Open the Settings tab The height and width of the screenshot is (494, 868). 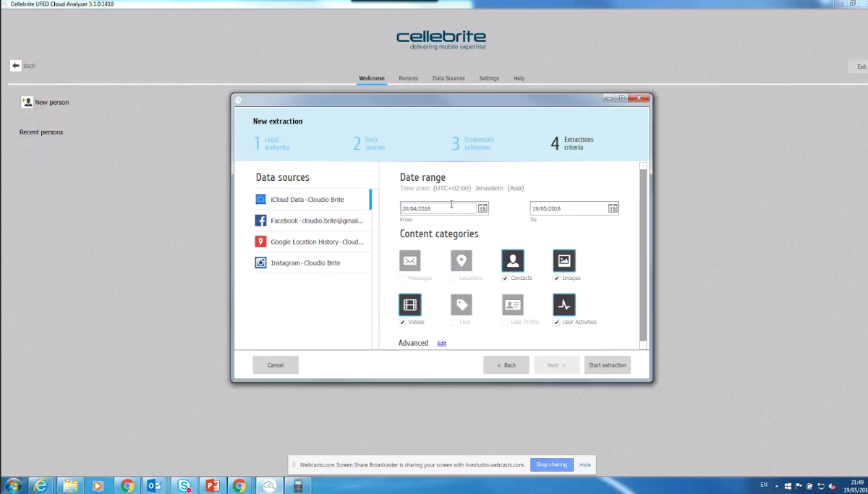[489, 78]
